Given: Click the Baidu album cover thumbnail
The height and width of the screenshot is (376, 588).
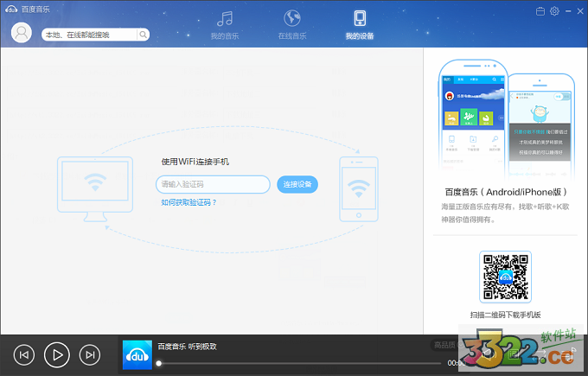Looking at the screenshot, I should [137, 354].
